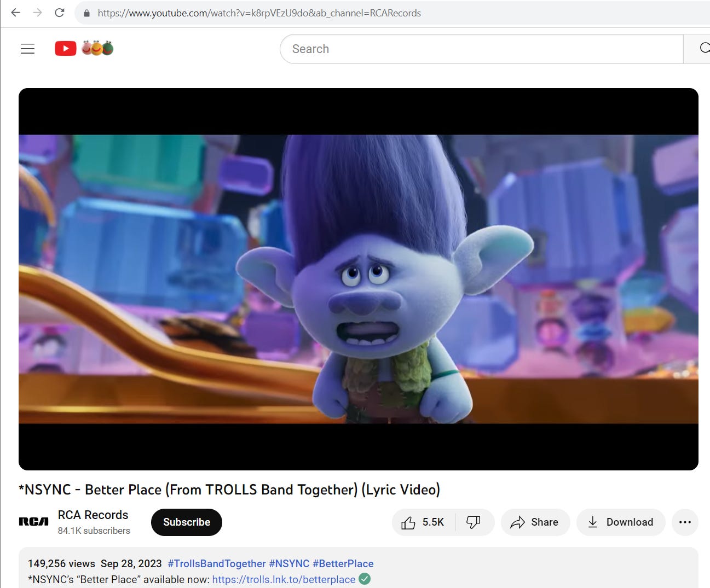This screenshot has width=710, height=588.
Task: Click inside the Search box
Action: point(482,49)
